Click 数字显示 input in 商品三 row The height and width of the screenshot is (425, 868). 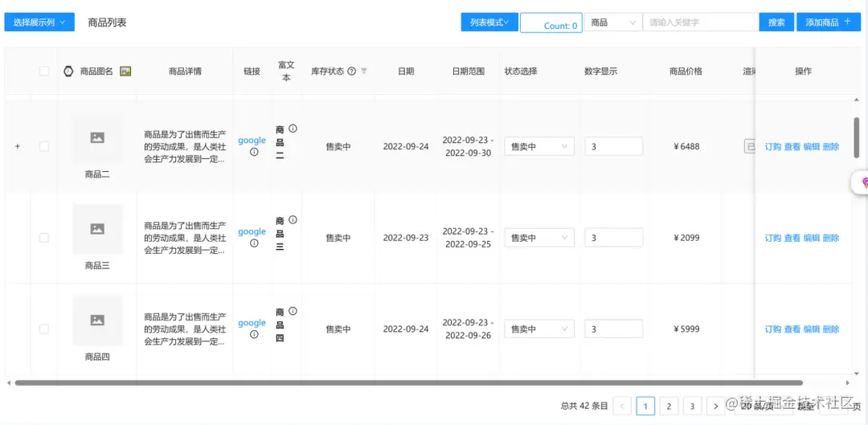coord(613,238)
